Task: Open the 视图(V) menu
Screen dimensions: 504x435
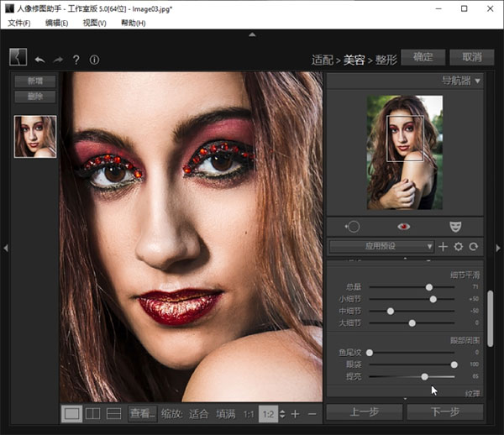Action: 94,23
